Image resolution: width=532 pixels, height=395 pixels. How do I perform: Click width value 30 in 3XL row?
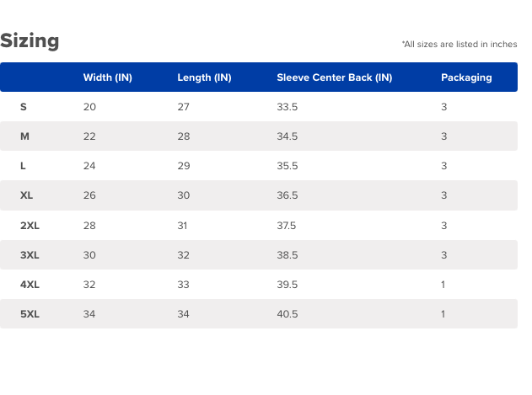(x=89, y=255)
